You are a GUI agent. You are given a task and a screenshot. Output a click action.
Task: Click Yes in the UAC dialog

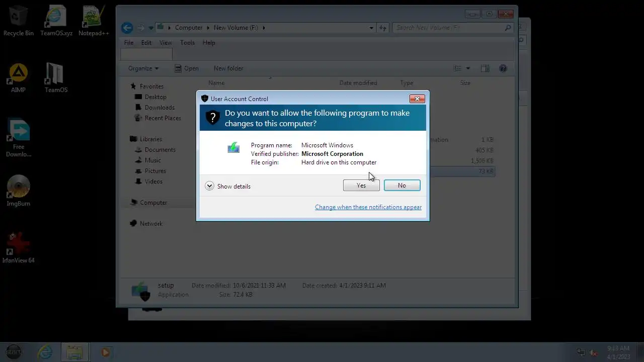coord(361,186)
